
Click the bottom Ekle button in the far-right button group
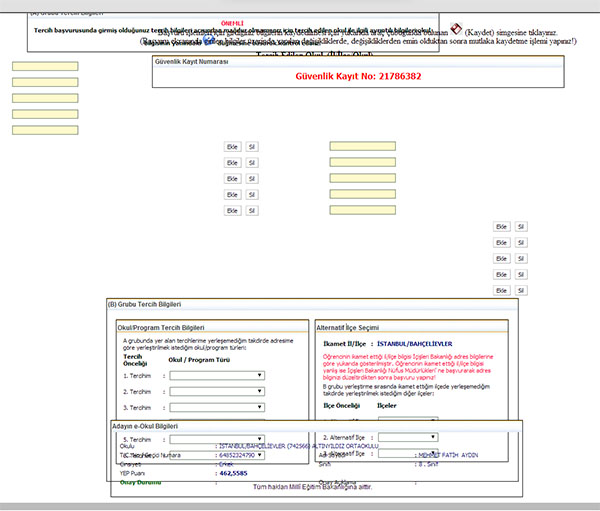point(501,291)
